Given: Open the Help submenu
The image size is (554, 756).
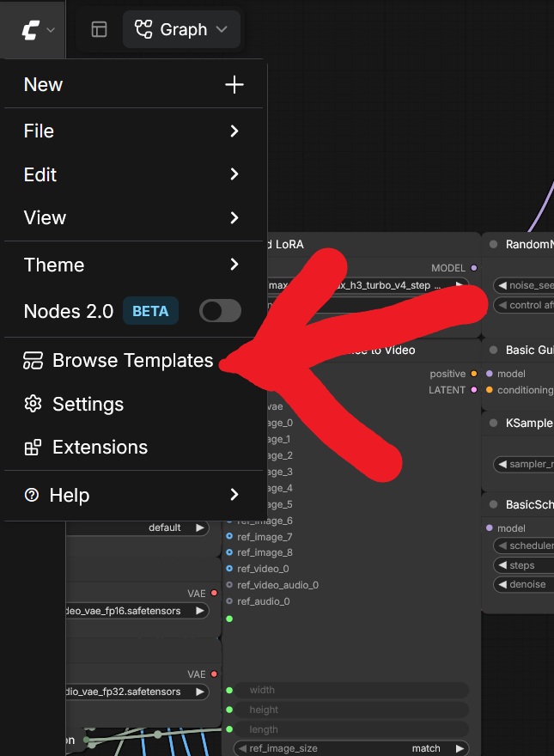Looking at the screenshot, I should pos(133,495).
